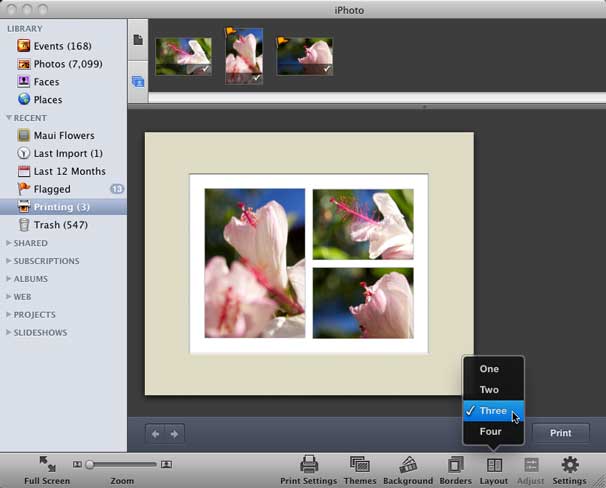Expand the ALBUMS section
The image size is (606, 488).
(9, 279)
